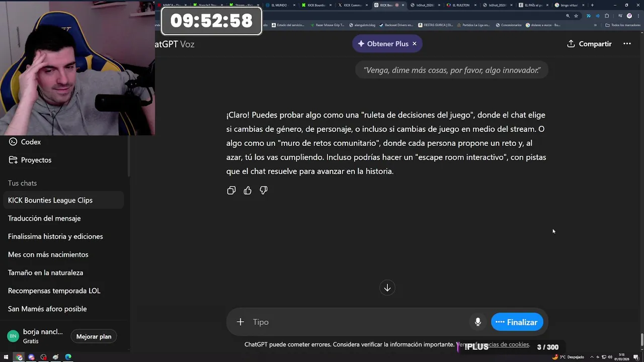
Task: Click the plus attach button in the message box
Action: [240, 322]
